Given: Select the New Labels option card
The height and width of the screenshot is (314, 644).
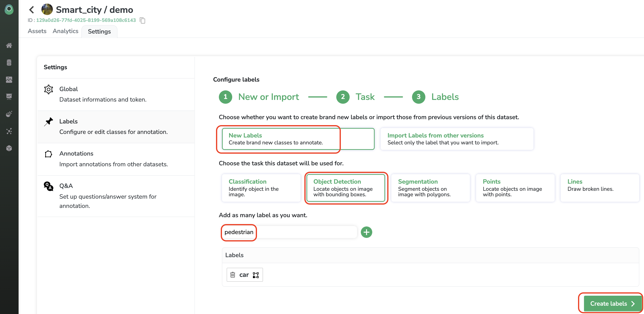Looking at the screenshot, I should (x=297, y=139).
